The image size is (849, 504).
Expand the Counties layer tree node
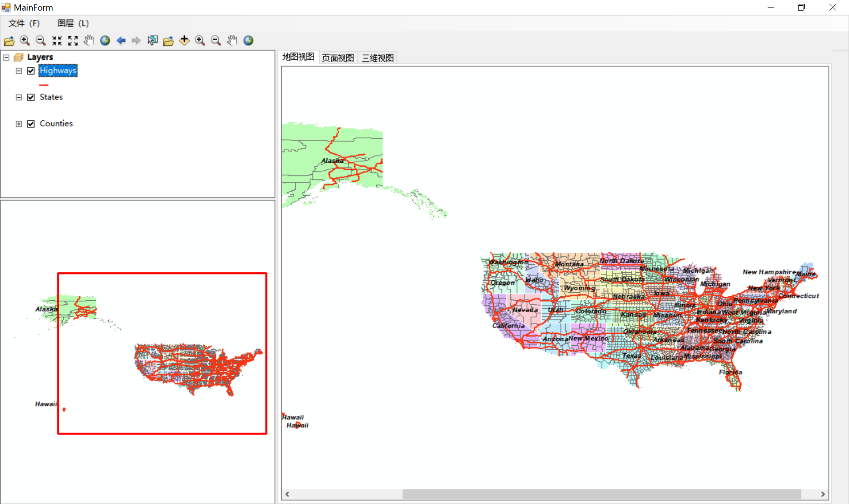(x=19, y=124)
